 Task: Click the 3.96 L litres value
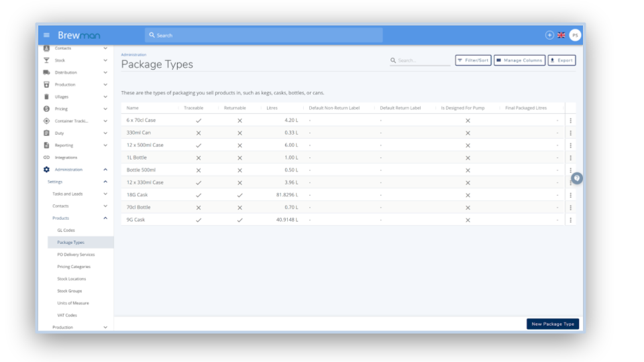tap(291, 182)
